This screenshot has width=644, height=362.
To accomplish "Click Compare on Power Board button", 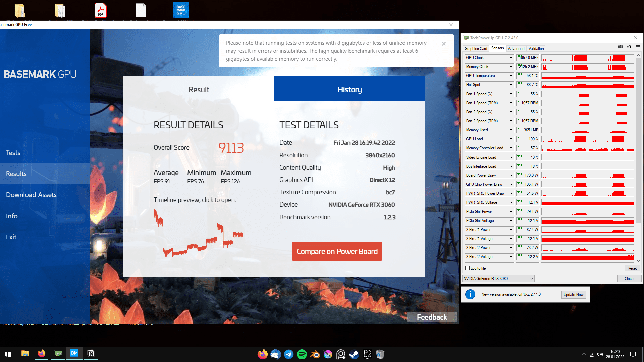I will pyautogui.click(x=337, y=251).
